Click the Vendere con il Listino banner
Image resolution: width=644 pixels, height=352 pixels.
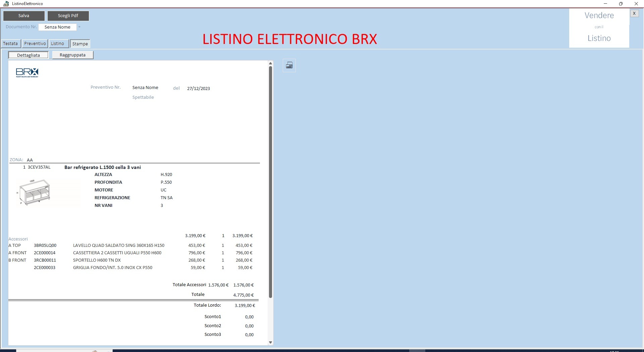(x=599, y=28)
